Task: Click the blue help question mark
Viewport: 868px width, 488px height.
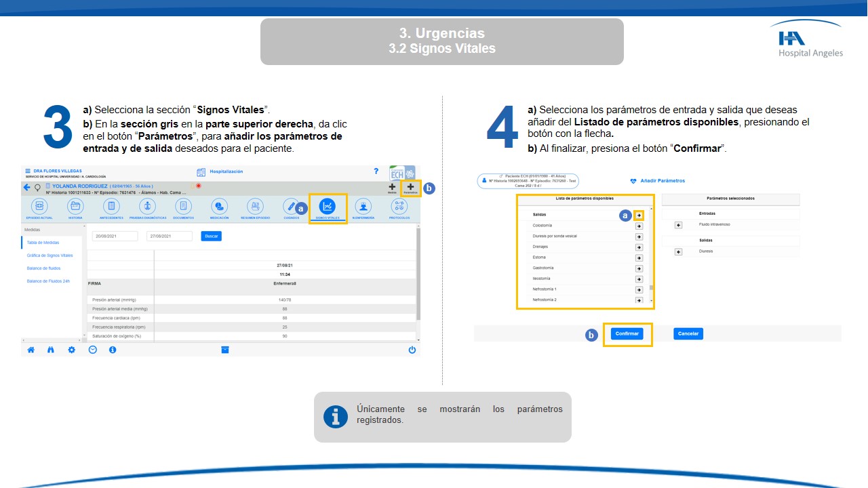Action: click(376, 171)
